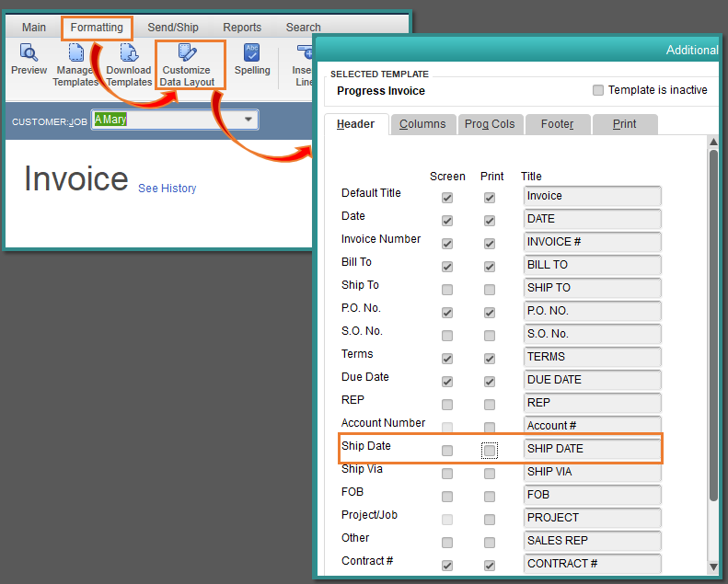Run the Spelling check icon
Screen dimensions: 728x584
(252, 52)
